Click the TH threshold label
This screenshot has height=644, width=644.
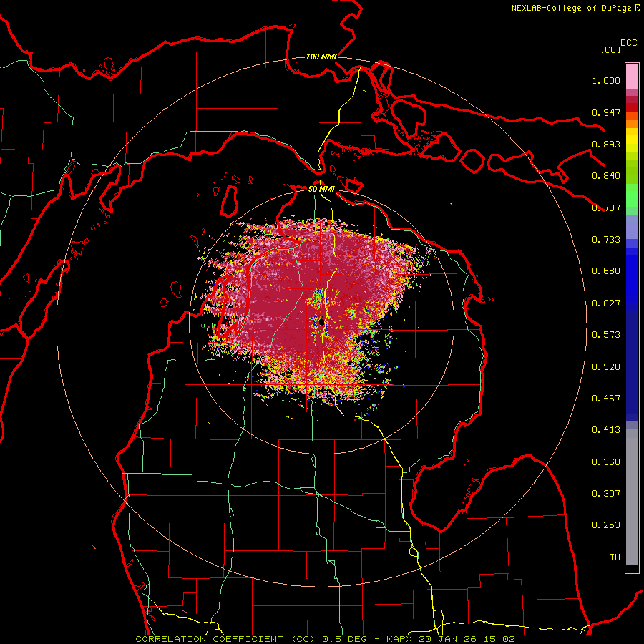pyautogui.click(x=615, y=557)
